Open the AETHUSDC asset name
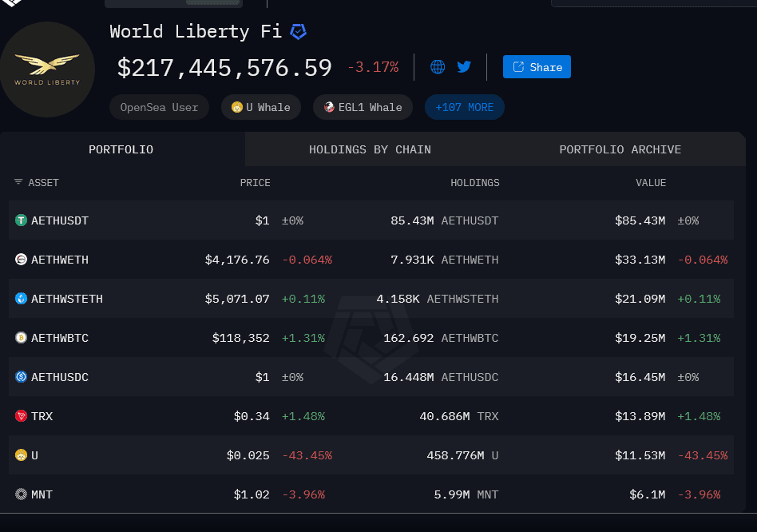The image size is (757, 532). click(60, 377)
